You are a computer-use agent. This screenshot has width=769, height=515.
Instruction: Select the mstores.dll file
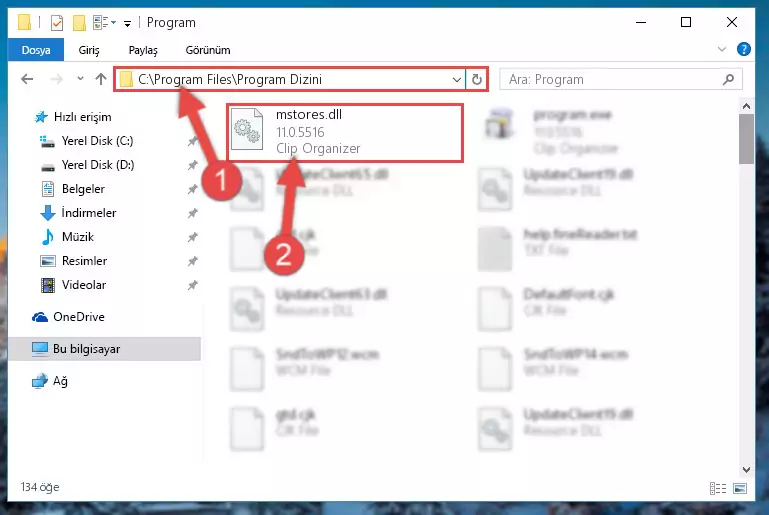click(344, 132)
